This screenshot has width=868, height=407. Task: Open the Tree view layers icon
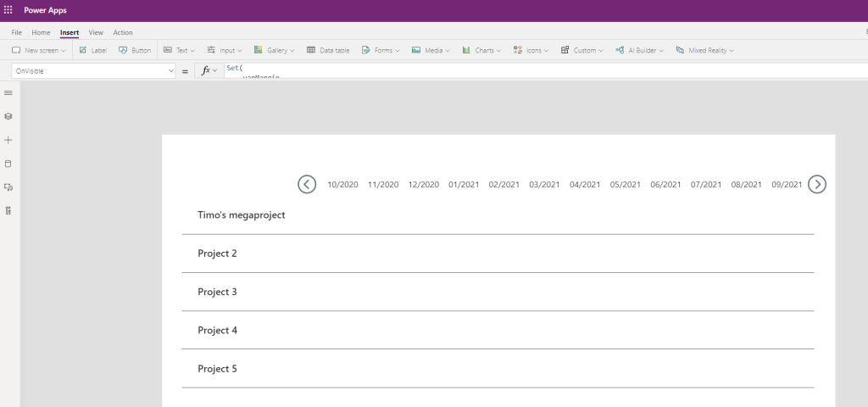[8, 116]
